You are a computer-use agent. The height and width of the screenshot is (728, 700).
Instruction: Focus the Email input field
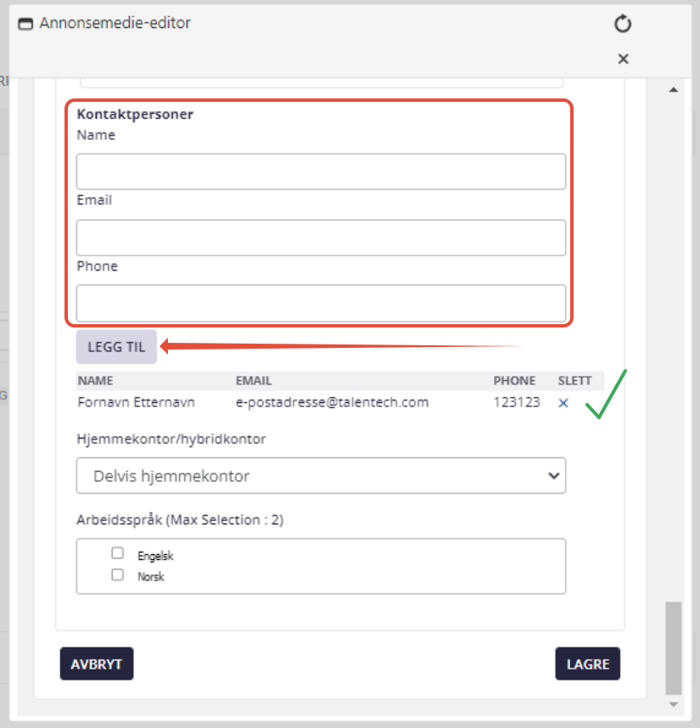click(322, 238)
